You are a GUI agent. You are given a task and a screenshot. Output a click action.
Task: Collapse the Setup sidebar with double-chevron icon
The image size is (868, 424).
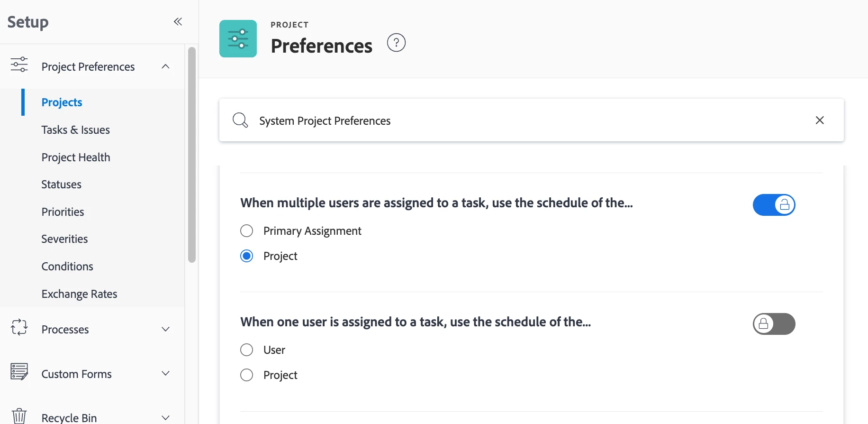point(178,21)
